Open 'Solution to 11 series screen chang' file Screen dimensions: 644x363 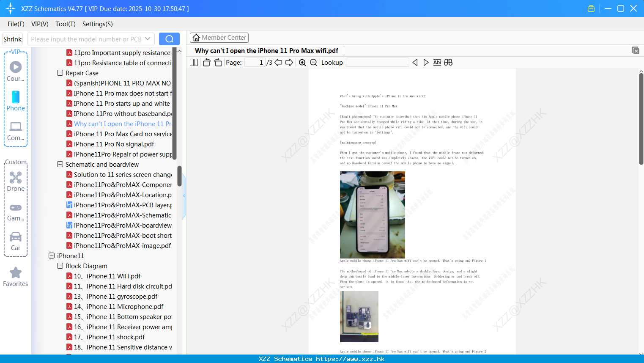click(119, 174)
